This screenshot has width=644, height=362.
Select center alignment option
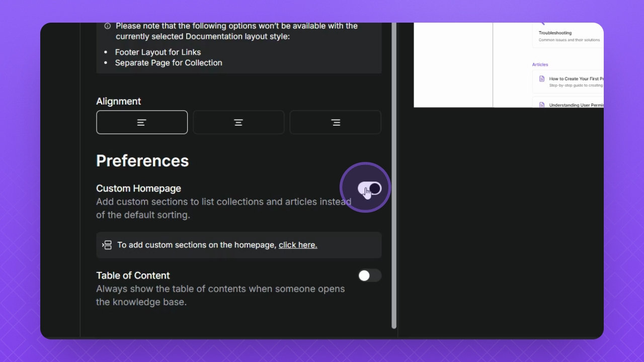pos(238,122)
